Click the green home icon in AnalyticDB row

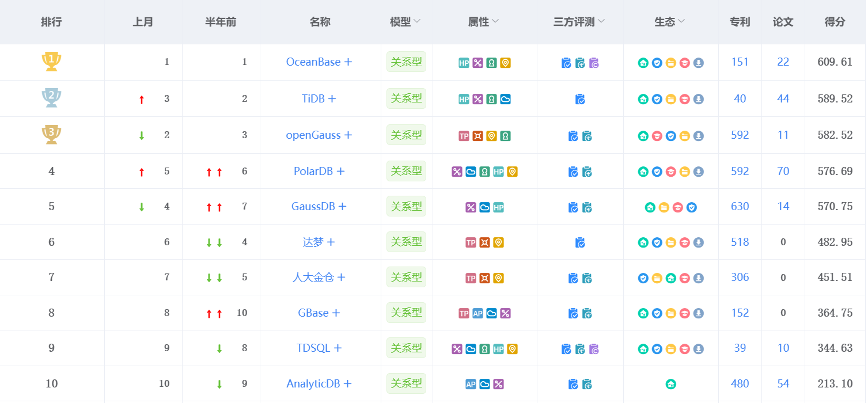(x=671, y=384)
